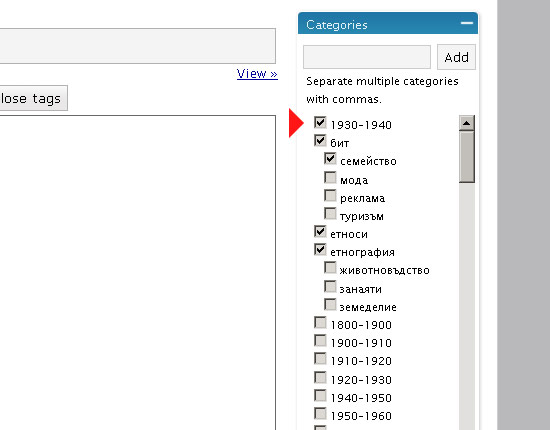Screen dimensions: 550x430
Task: Check the мода subcategory
Action: point(330,177)
